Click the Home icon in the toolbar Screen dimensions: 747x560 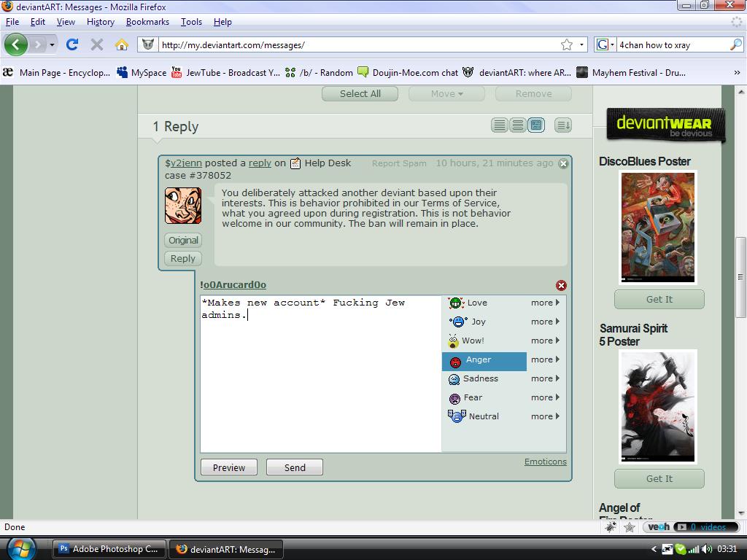pos(122,44)
